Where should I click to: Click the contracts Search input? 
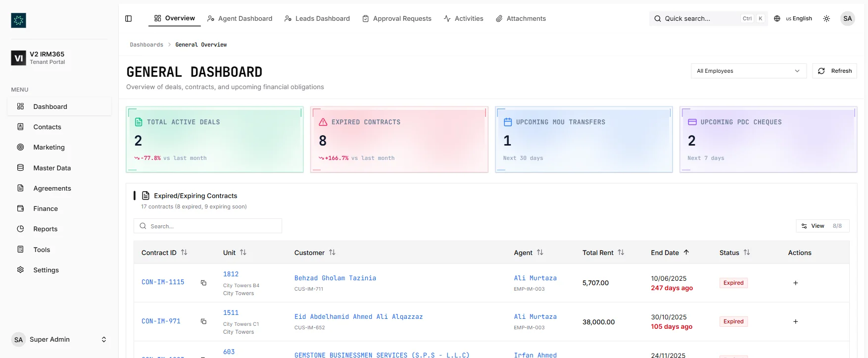pyautogui.click(x=208, y=226)
